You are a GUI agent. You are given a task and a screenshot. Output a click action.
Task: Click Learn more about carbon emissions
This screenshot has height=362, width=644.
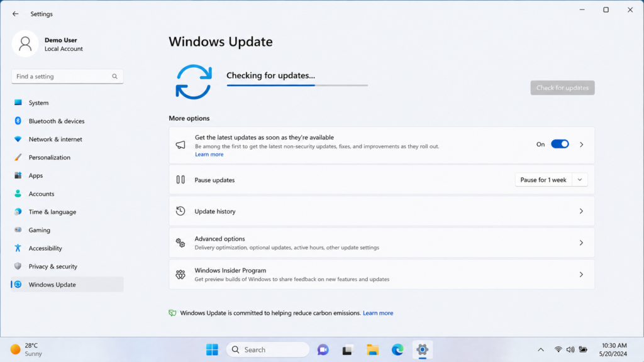coord(378,313)
